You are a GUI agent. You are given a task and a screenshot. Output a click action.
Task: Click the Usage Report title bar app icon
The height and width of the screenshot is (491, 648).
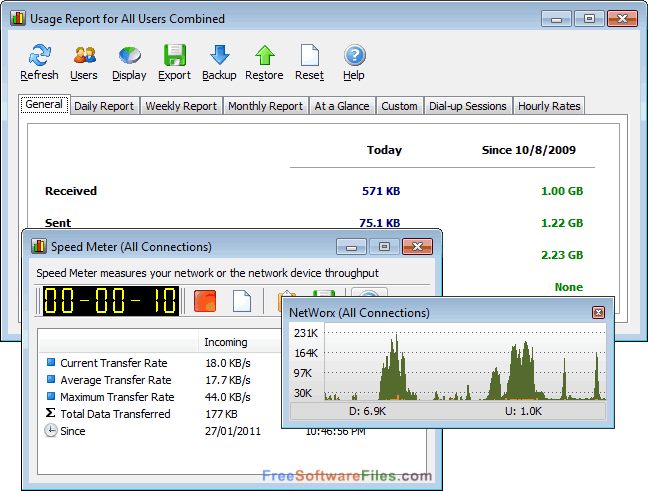pyautogui.click(x=18, y=19)
